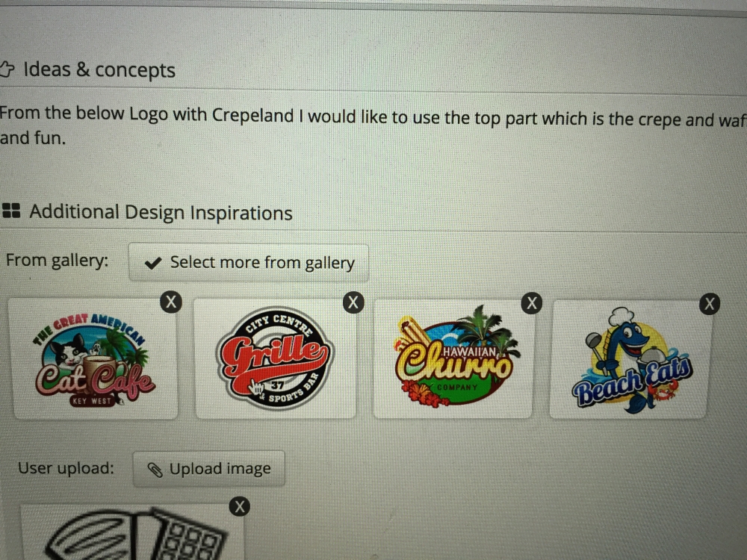This screenshot has width=747, height=560.
Task: Open the City Centre Grille thumbnail
Action: tap(275, 358)
